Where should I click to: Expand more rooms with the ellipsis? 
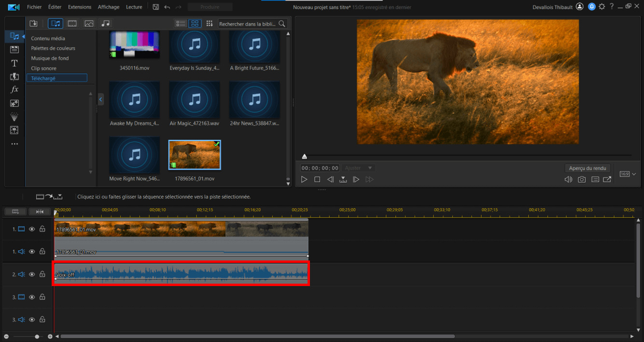pyautogui.click(x=14, y=144)
